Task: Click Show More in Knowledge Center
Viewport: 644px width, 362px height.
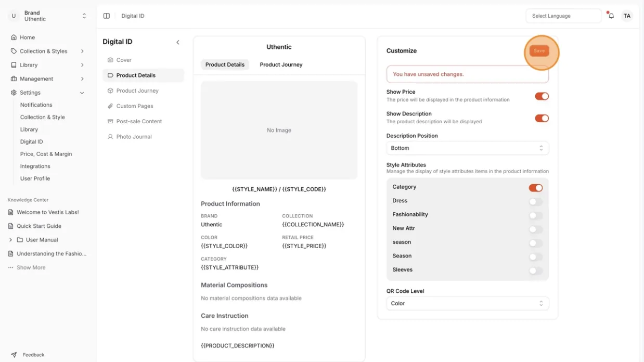Action: (x=31, y=267)
